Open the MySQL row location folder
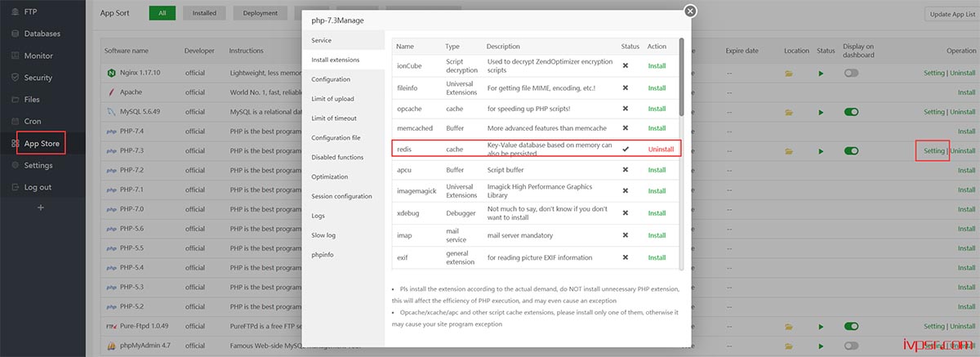This screenshot has width=980, height=357. click(x=790, y=112)
